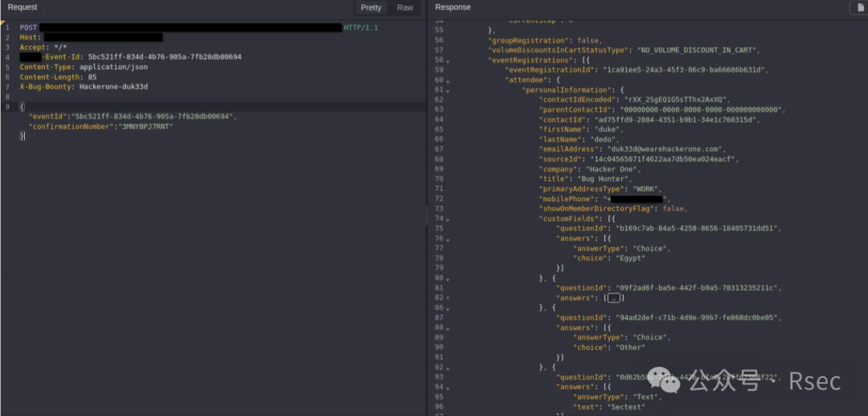Expand the folded answers array at line 82
This screenshot has width=868, height=416.
(x=448, y=299)
